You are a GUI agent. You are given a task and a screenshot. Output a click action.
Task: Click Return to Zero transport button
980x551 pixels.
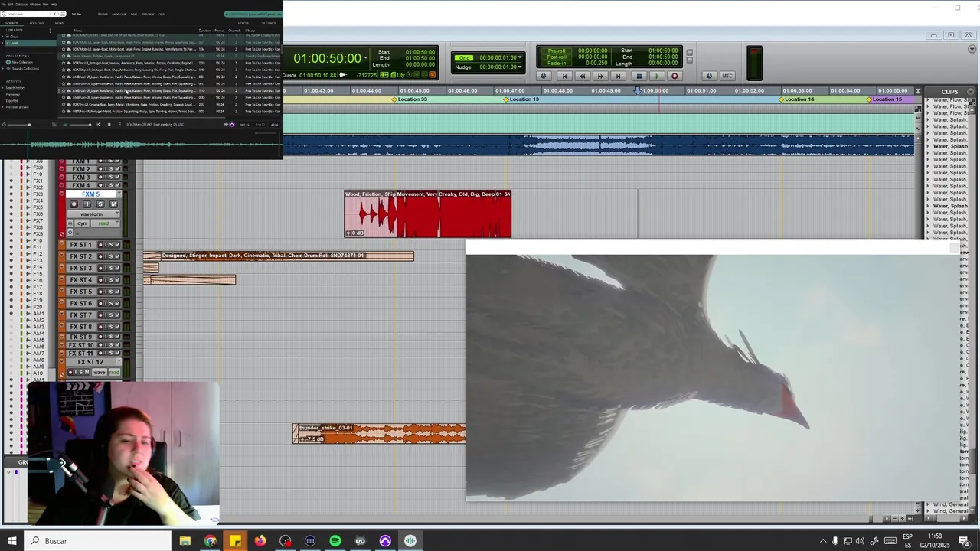point(564,76)
